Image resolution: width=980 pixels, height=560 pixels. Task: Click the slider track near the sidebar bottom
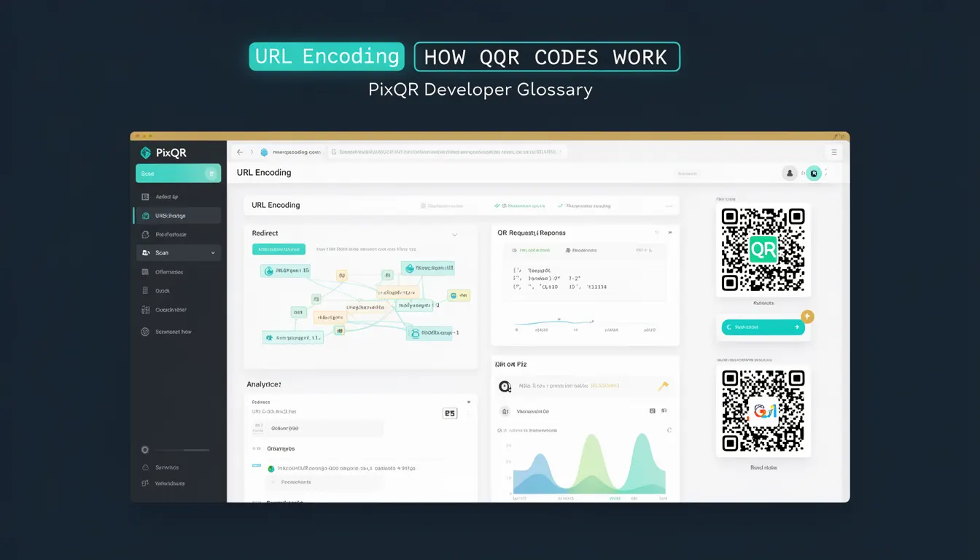point(182,450)
